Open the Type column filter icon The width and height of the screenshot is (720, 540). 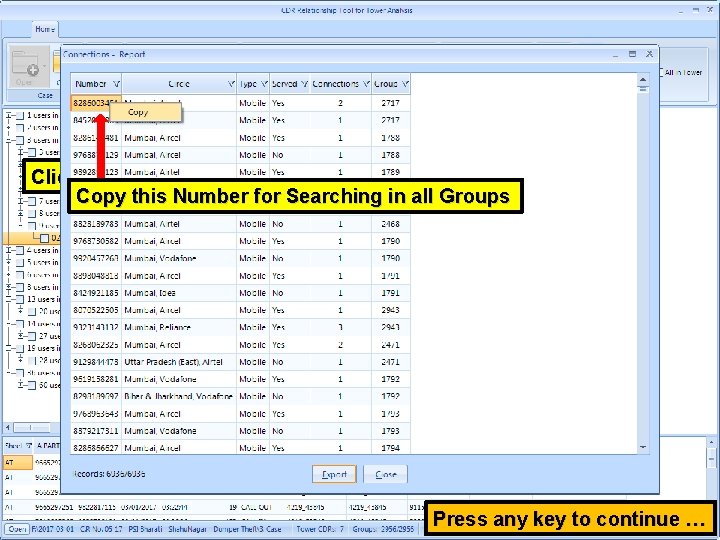(264, 84)
